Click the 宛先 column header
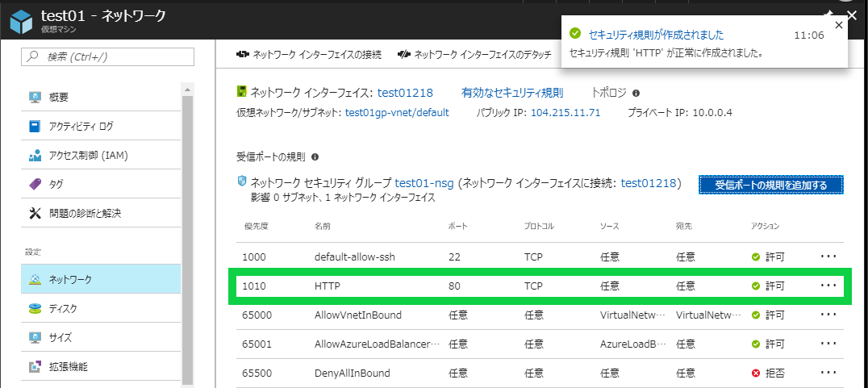Viewport: 868px width, 388px height. [685, 226]
